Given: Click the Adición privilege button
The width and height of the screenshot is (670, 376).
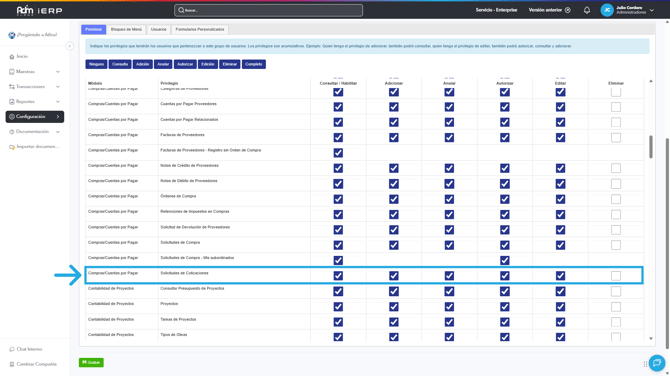Looking at the screenshot, I should point(142,64).
